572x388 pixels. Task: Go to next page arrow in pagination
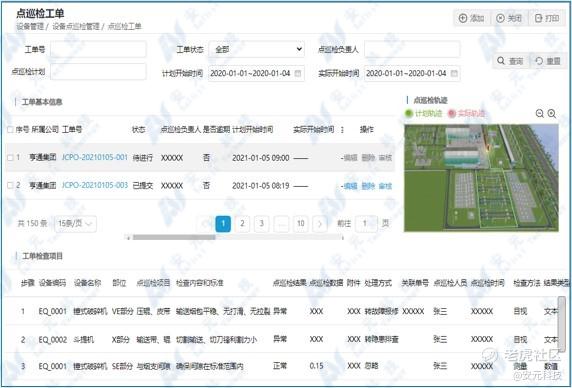click(320, 224)
